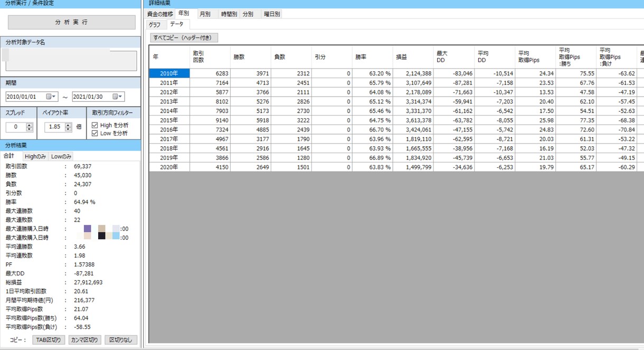This screenshot has height=350, width=644.
Task: Open the 時間別 tab
Action: 229,14
